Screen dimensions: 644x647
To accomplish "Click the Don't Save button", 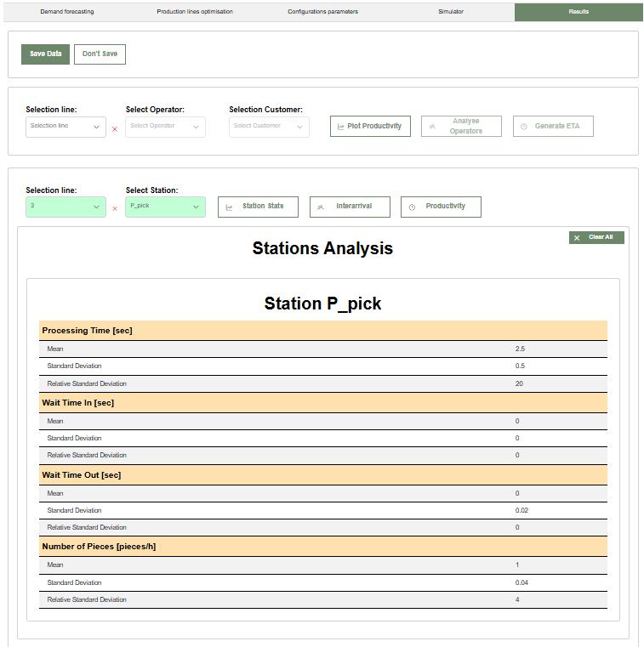I will [100, 54].
